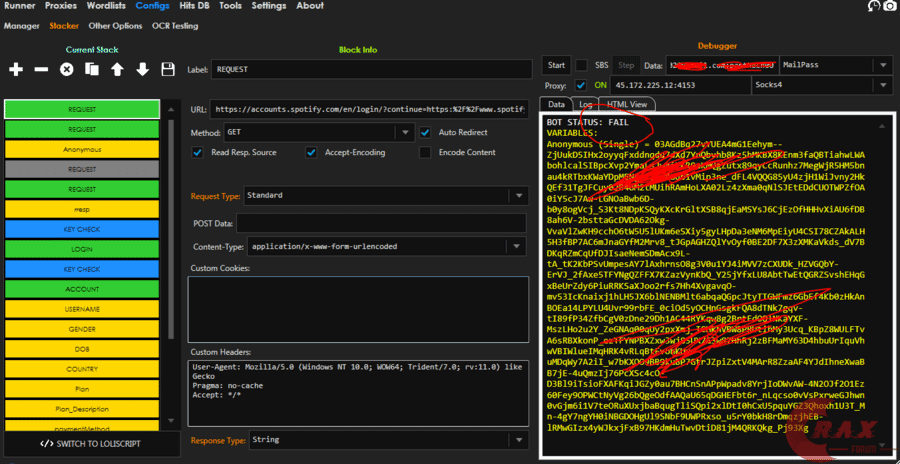This screenshot has width=900, height=464.
Task: Click into the URL input field
Action: pos(369,108)
